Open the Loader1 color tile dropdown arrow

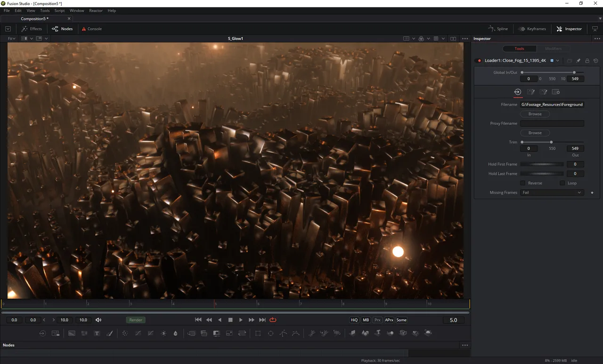coord(558,61)
